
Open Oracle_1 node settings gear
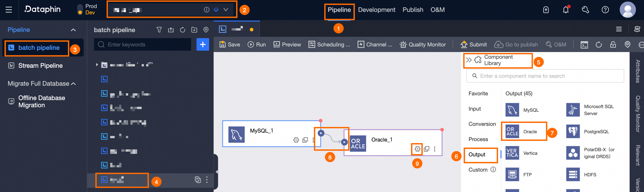click(417, 149)
